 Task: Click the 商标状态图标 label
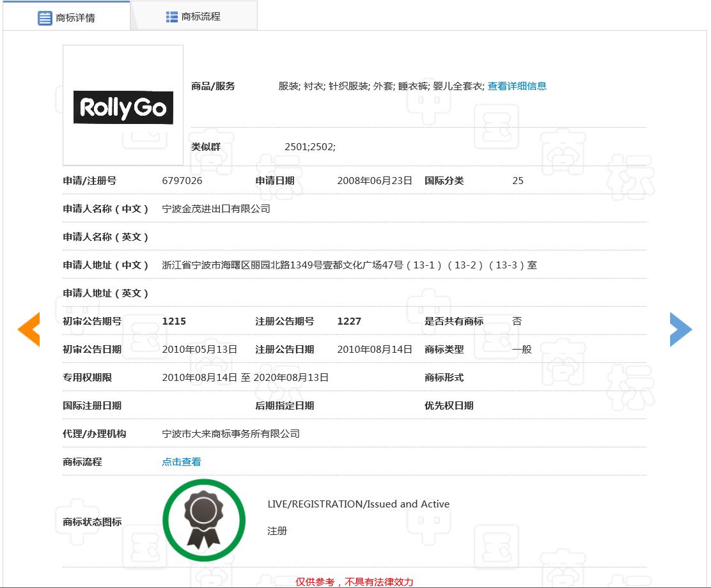[92, 522]
